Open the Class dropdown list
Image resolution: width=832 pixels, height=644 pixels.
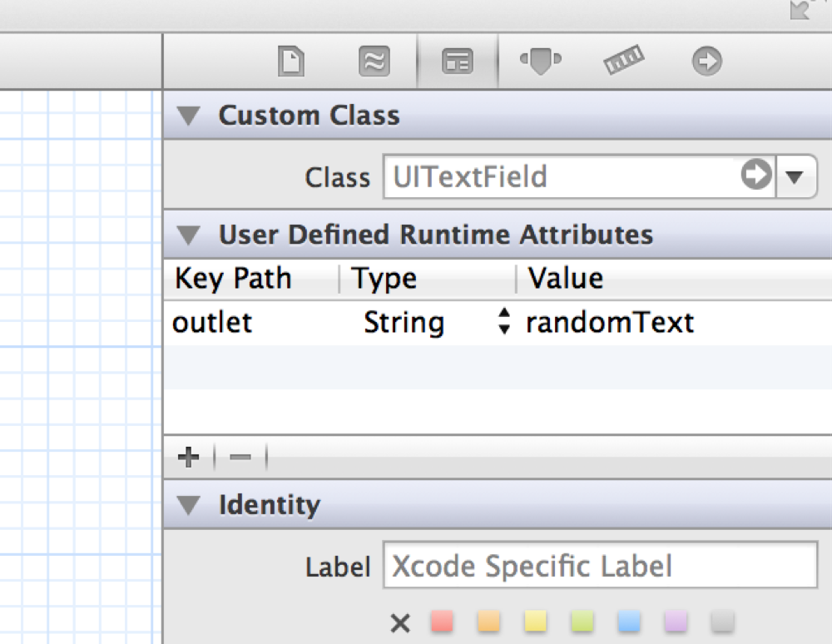point(795,176)
